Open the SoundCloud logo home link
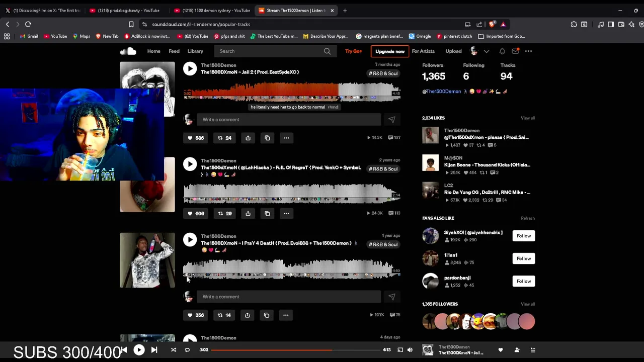 point(128,51)
